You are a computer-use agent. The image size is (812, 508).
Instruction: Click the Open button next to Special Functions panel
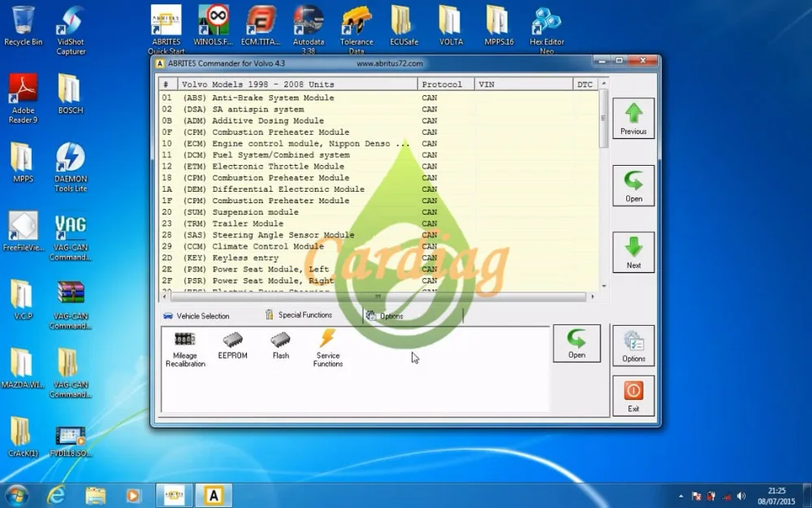click(x=577, y=343)
